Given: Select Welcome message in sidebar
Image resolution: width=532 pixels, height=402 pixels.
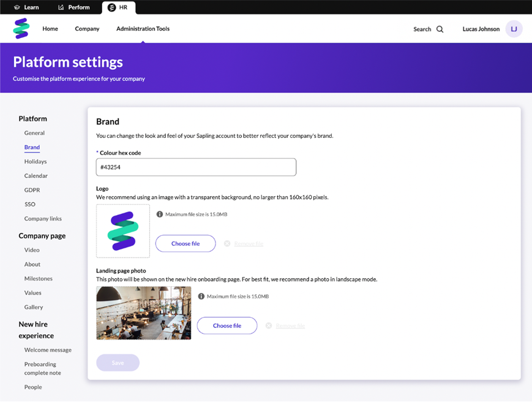Looking at the screenshot, I should [48, 350].
